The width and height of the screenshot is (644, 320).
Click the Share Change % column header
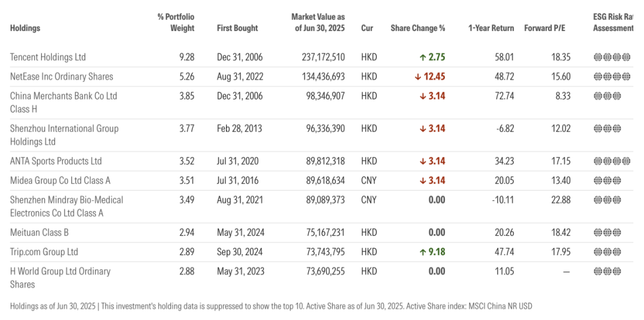point(417,28)
